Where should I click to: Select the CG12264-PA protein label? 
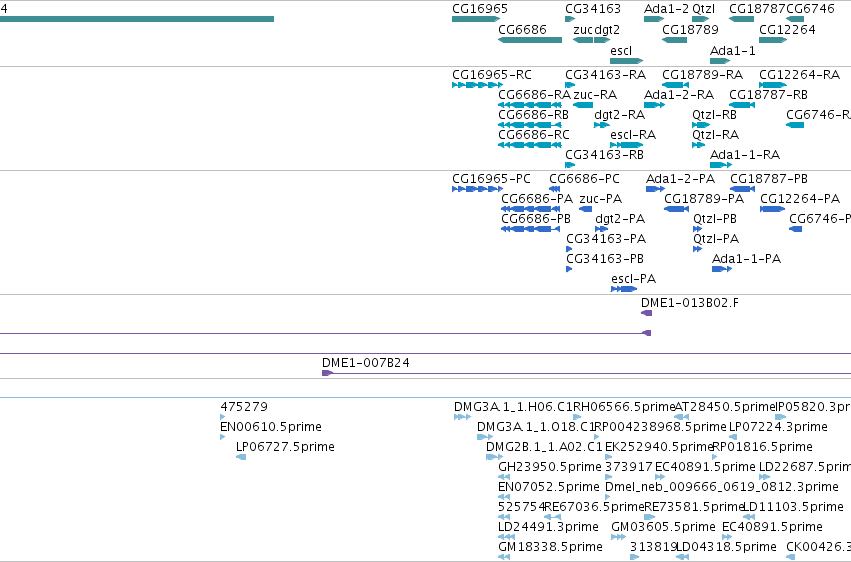coord(800,199)
